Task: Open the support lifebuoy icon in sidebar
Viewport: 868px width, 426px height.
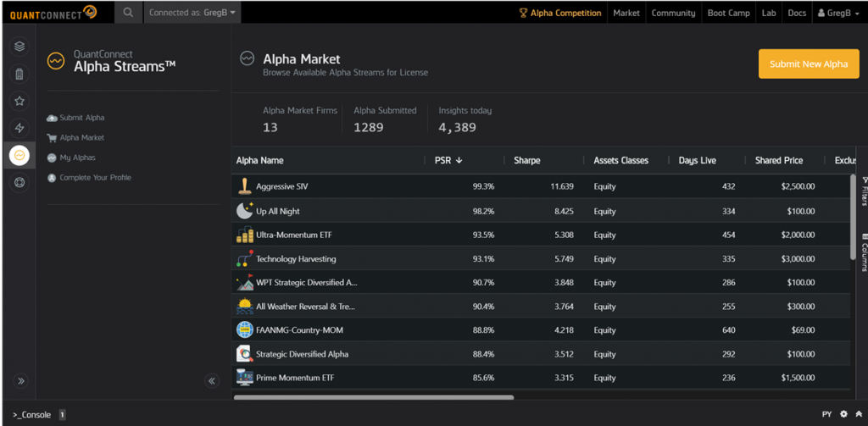Action: click(19, 183)
